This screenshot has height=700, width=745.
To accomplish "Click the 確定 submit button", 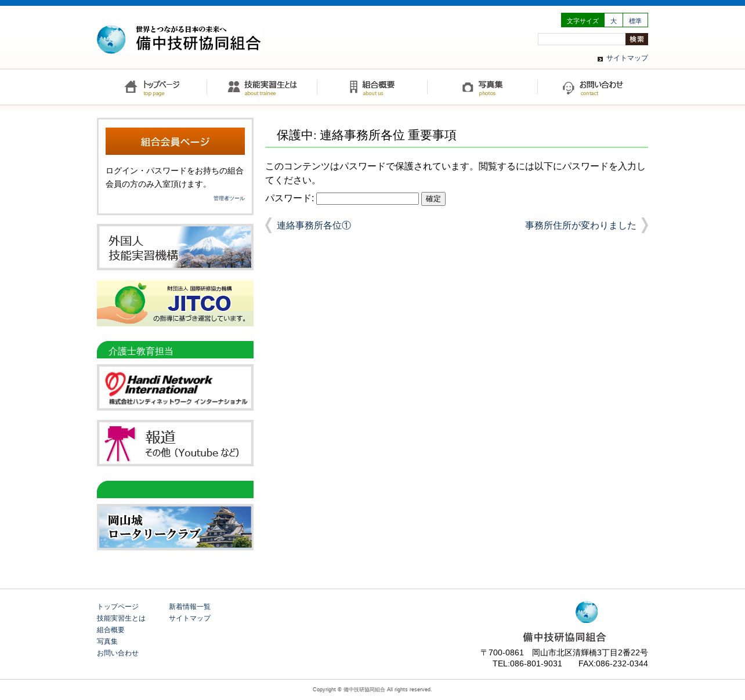I will (433, 198).
